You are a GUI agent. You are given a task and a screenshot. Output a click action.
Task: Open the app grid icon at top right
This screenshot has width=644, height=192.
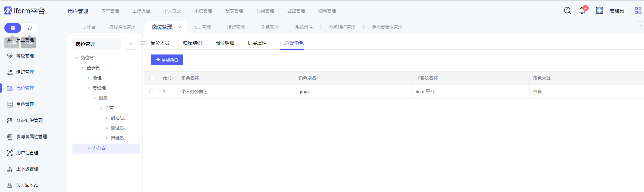pos(638,11)
